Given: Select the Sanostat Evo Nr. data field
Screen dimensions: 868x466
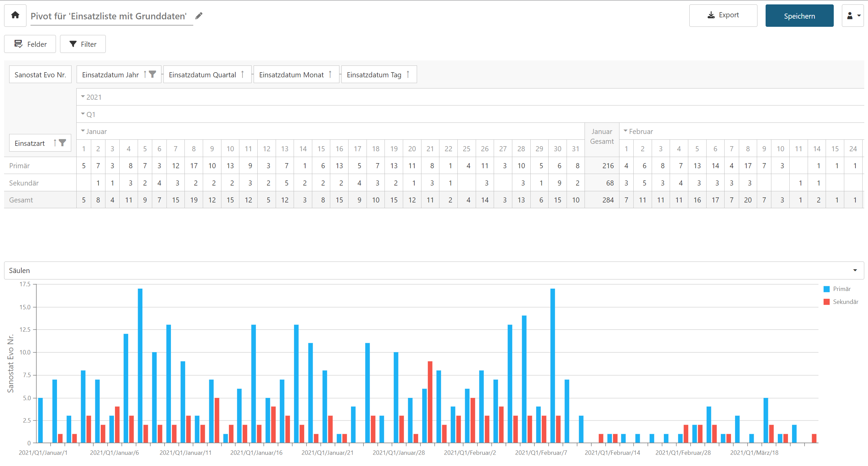Looking at the screenshot, I should click(40, 75).
